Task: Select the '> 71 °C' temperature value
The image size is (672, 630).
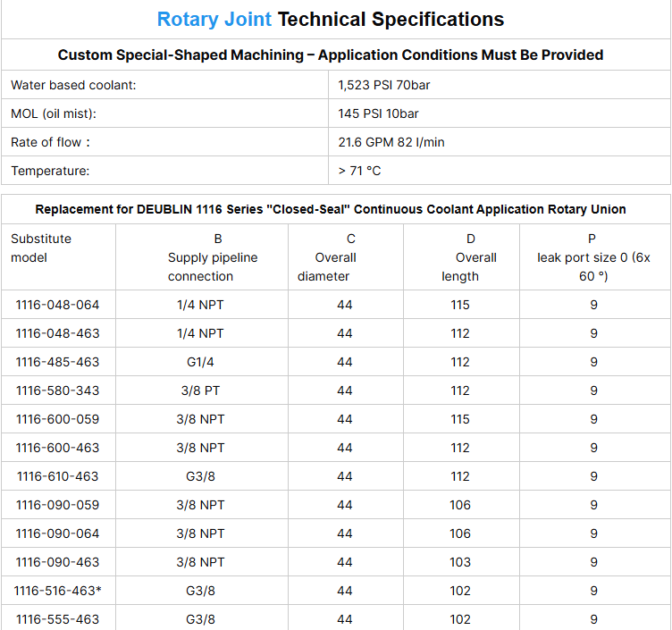Action: pyautogui.click(x=359, y=171)
